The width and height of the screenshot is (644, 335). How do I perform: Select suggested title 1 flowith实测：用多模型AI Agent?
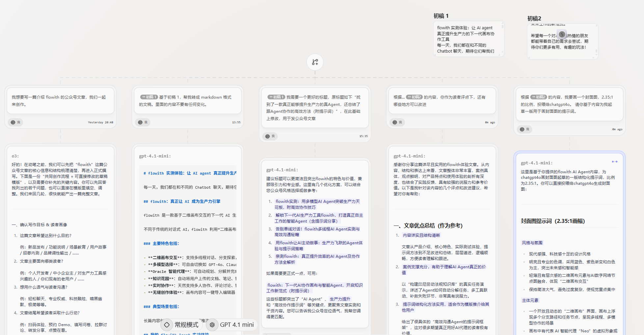[317, 204]
